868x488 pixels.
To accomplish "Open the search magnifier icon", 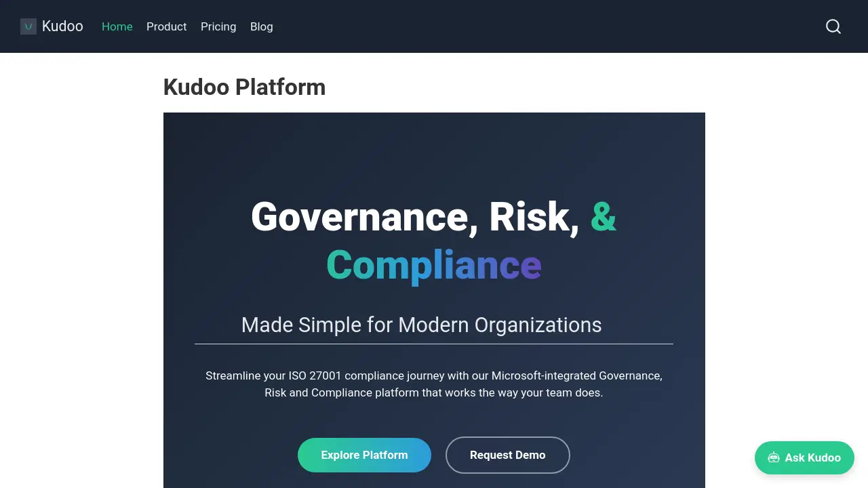I will click(x=833, y=26).
